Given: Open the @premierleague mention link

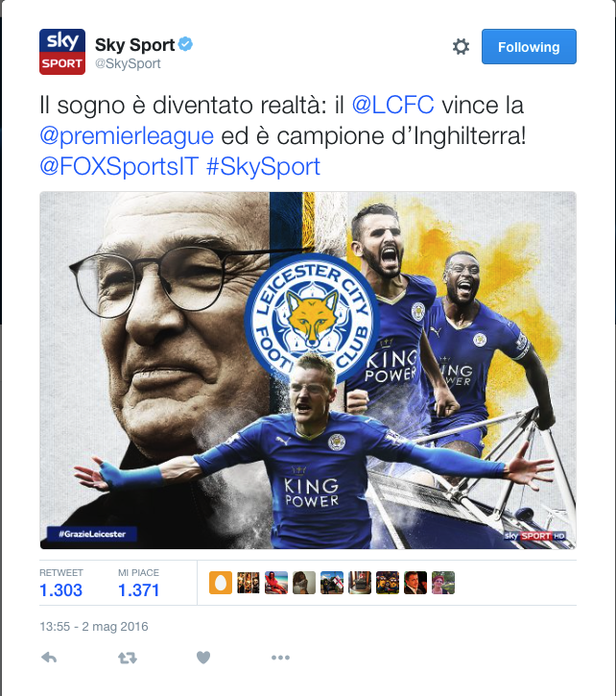Looking at the screenshot, I should [127, 135].
